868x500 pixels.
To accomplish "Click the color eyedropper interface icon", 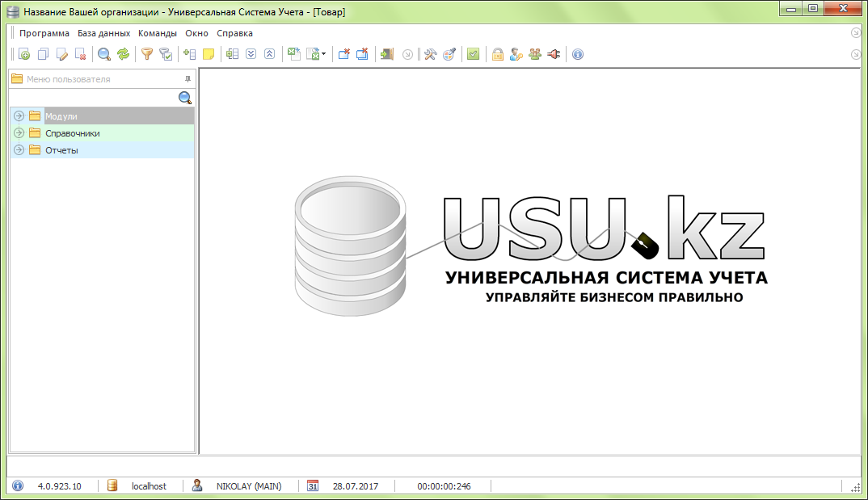I will tap(449, 54).
